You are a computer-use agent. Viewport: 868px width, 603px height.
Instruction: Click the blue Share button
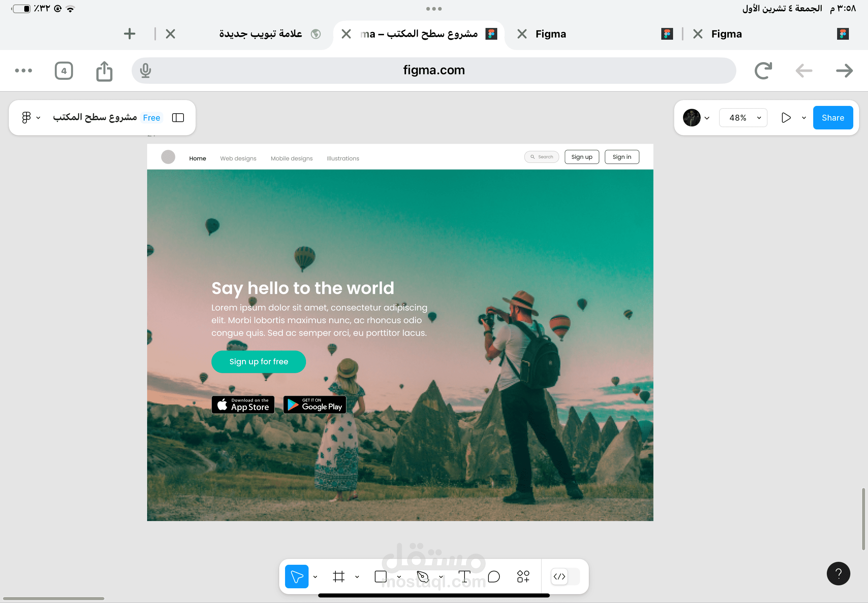833,118
